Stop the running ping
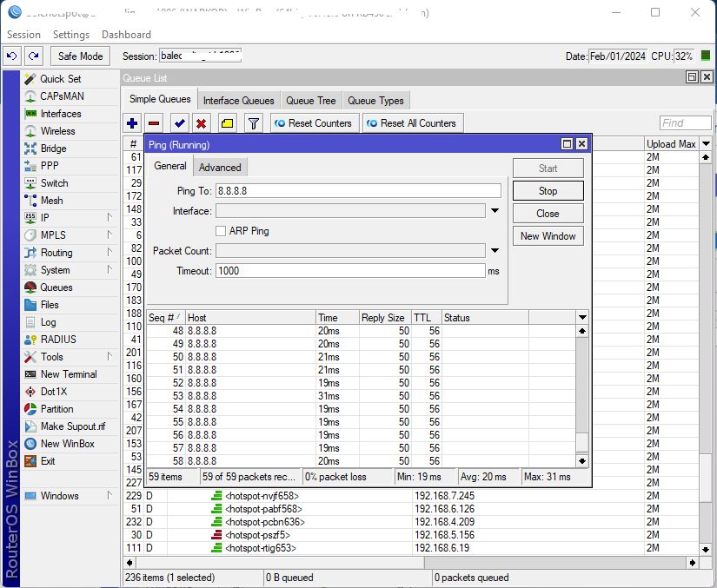This screenshot has height=588, width=717. (548, 191)
